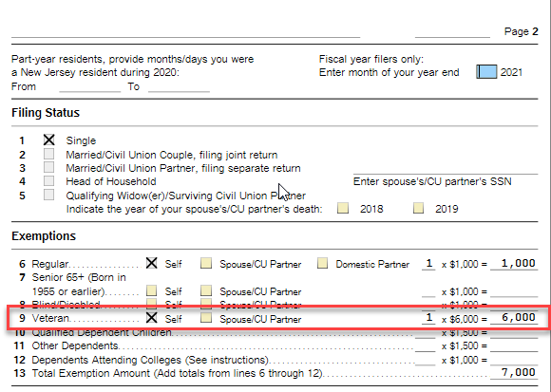Mark the 2018 death year checkbox
Image resolution: width=551 pixels, height=392 pixels.
(x=343, y=208)
